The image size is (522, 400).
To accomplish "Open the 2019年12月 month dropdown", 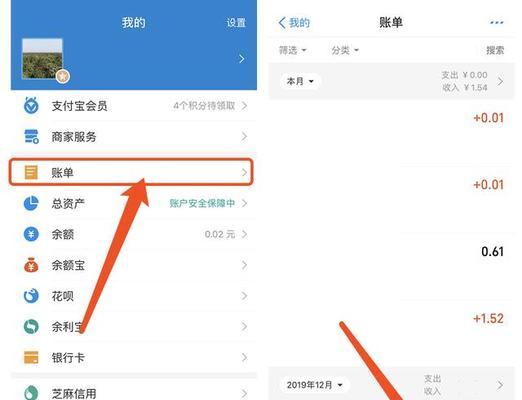I will [x=314, y=385].
